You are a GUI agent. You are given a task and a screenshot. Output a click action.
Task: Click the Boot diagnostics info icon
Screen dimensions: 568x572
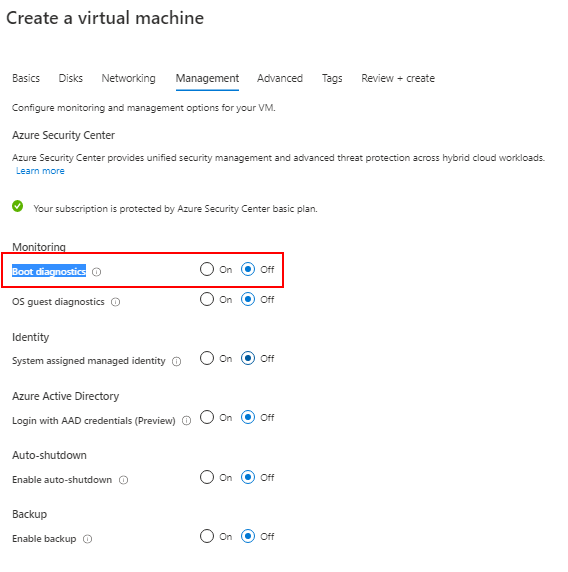(x=96, y=272)
